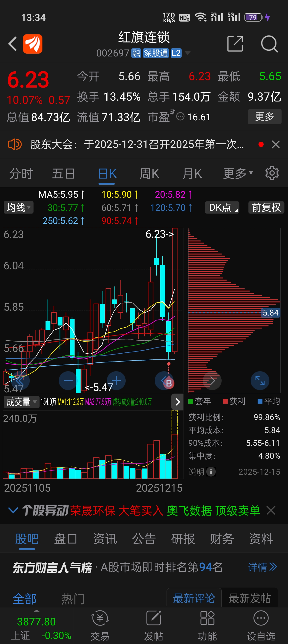Close the 个股异动 ticker bar
288x644 pixels.
(271, 510)
